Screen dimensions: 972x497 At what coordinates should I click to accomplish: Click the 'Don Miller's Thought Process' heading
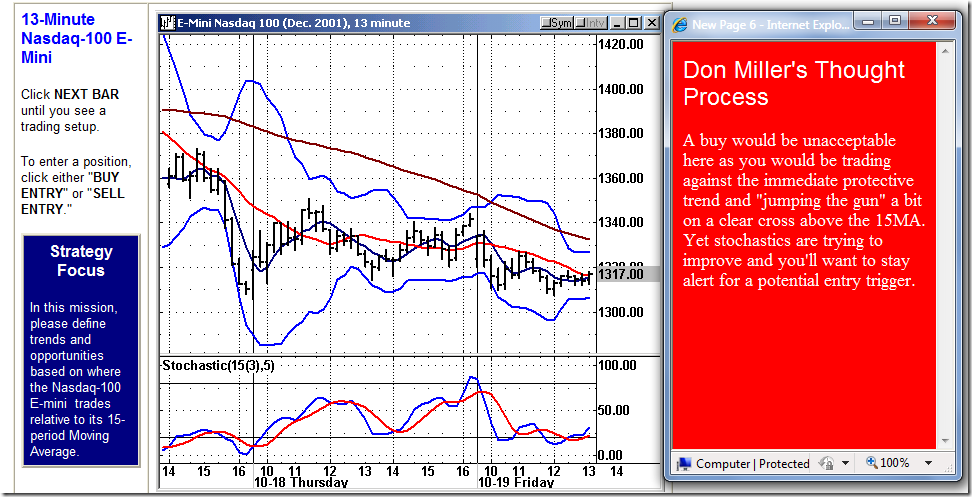pos(794,83)
